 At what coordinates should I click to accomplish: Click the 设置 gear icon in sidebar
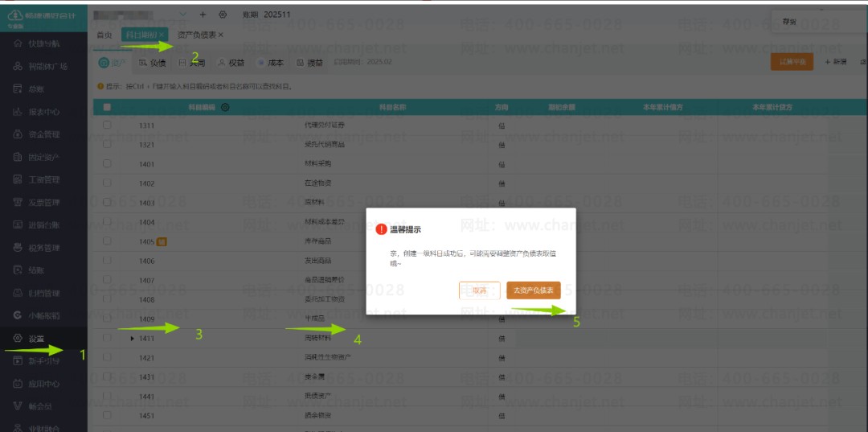click(x=17, y=339)
